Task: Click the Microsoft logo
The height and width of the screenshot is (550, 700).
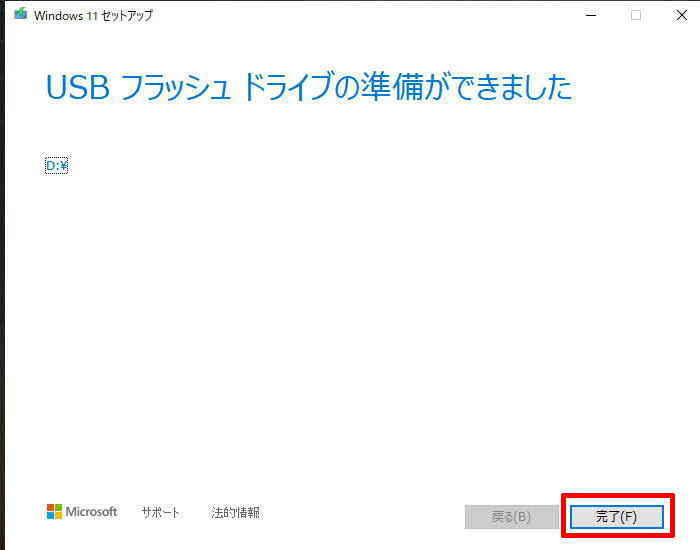Action: point(82,512)
